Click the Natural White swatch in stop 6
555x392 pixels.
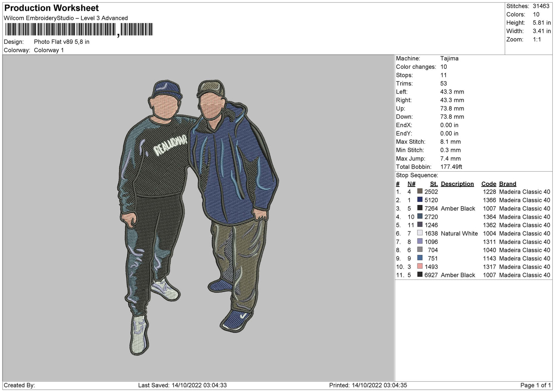click(420, 233)
